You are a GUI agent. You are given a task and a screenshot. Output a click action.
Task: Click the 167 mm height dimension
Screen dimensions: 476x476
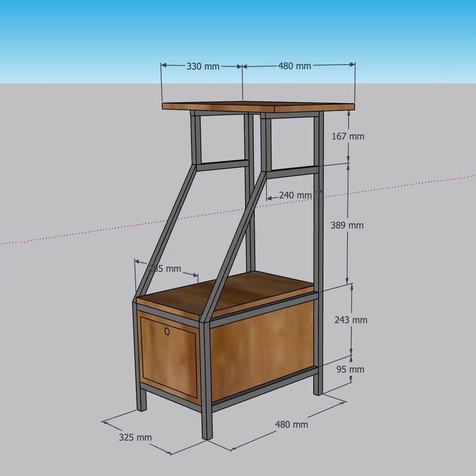pyautogui.click(x=347, y=137)
